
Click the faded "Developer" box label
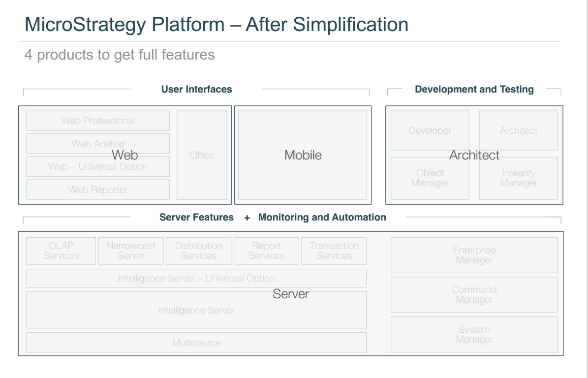tap(430, 130)
